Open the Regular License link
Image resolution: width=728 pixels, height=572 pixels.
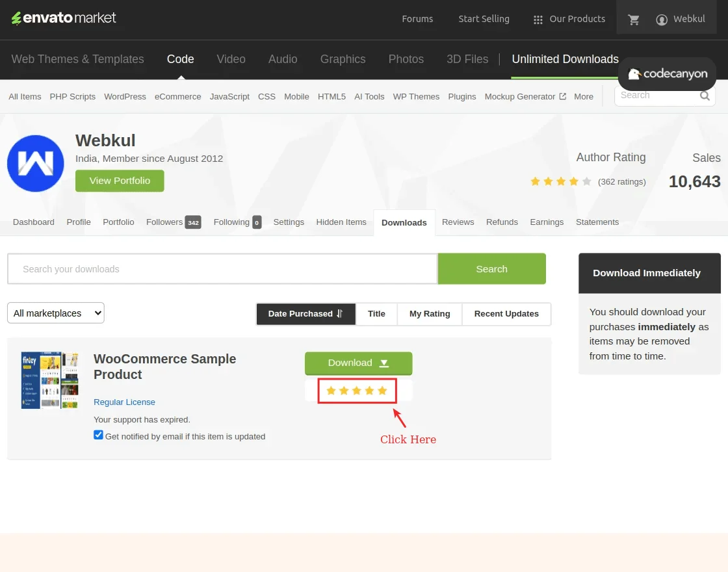click(124, 402)
